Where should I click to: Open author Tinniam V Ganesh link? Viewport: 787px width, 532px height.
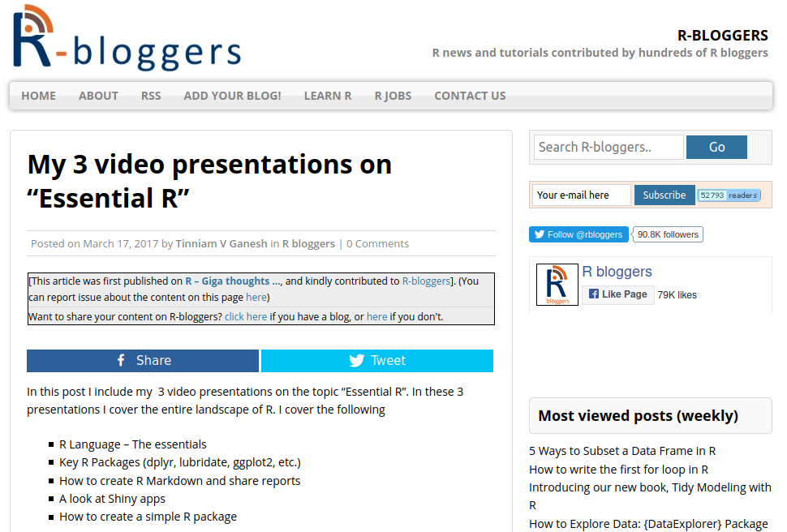coord(221,243)
